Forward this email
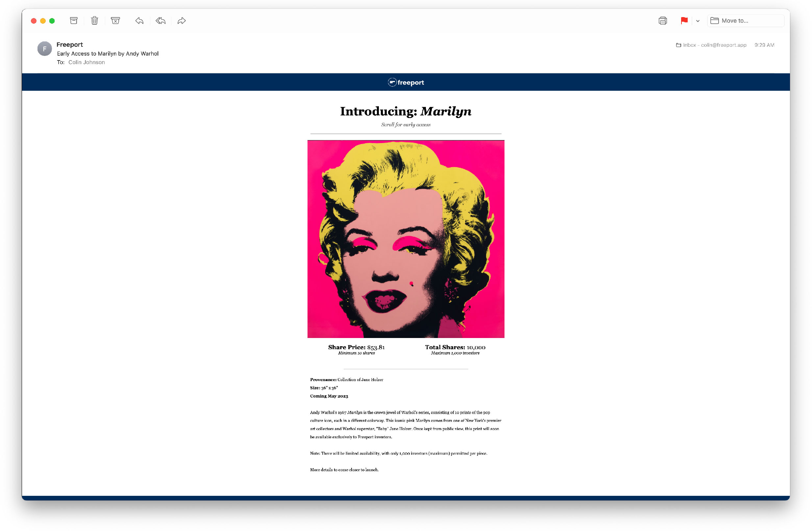This screenshot has width=812, height=531. point(182,21)
